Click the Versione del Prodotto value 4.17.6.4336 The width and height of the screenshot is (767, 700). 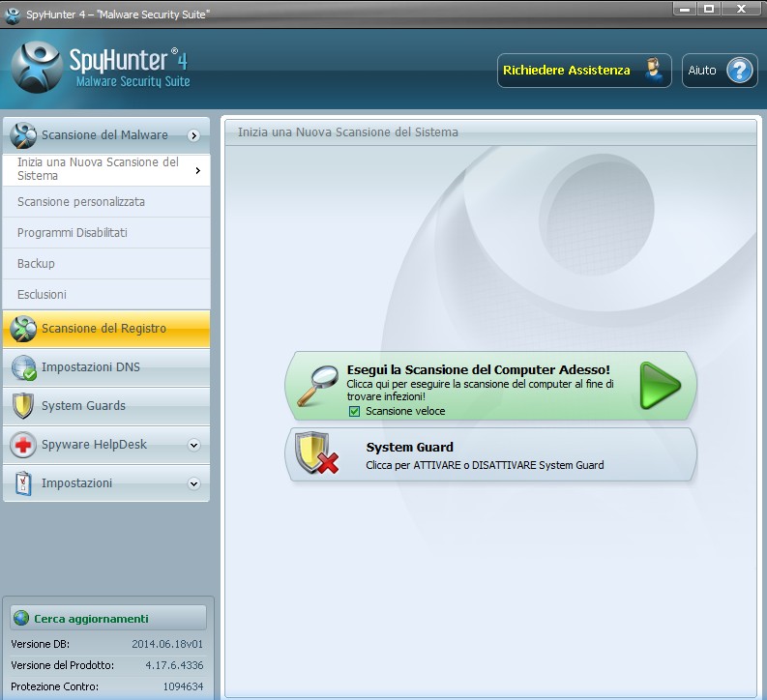pos(174,665)
